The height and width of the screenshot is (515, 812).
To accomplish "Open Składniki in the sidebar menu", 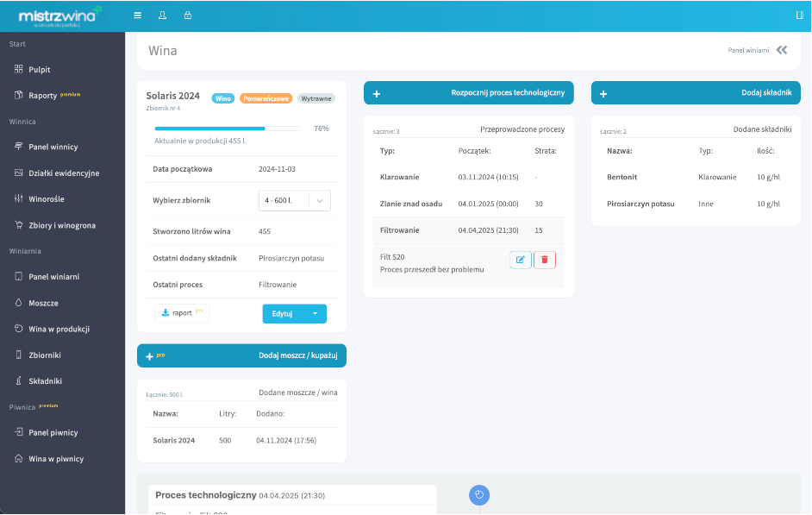I will tap(45, 380).
